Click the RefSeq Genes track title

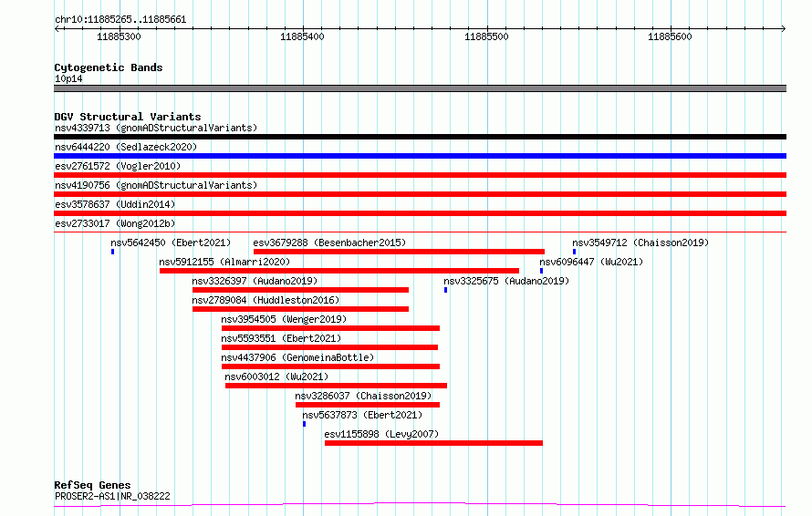(x=92, y=486)
